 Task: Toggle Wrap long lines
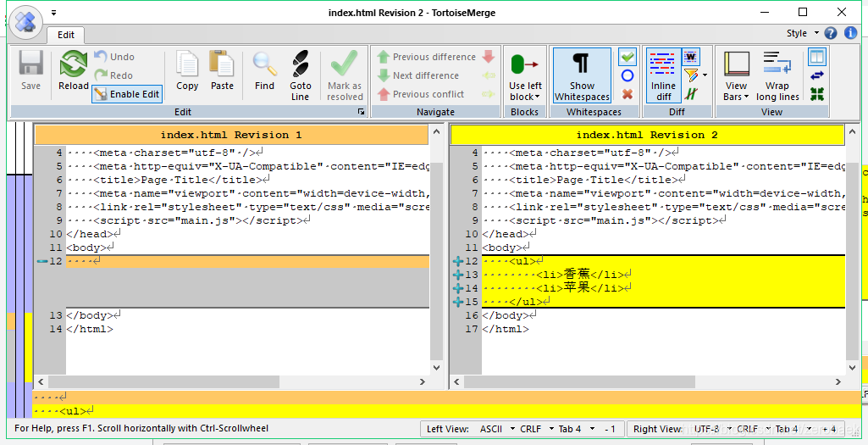[777, 75]
